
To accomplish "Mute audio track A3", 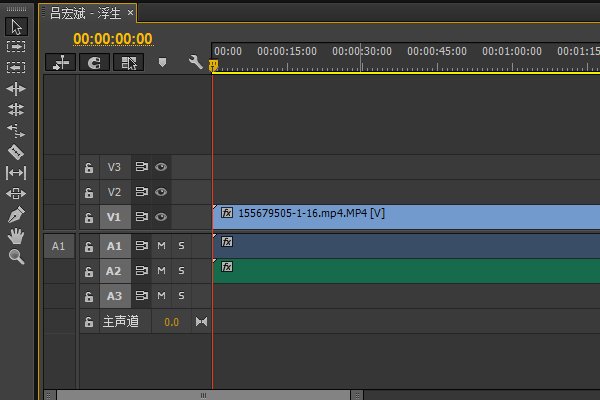I will pos(161,296).
